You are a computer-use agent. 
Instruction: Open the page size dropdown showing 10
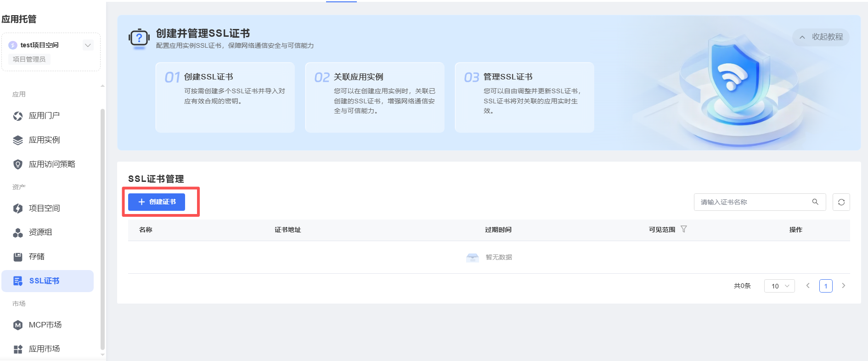tap(779, 286)
